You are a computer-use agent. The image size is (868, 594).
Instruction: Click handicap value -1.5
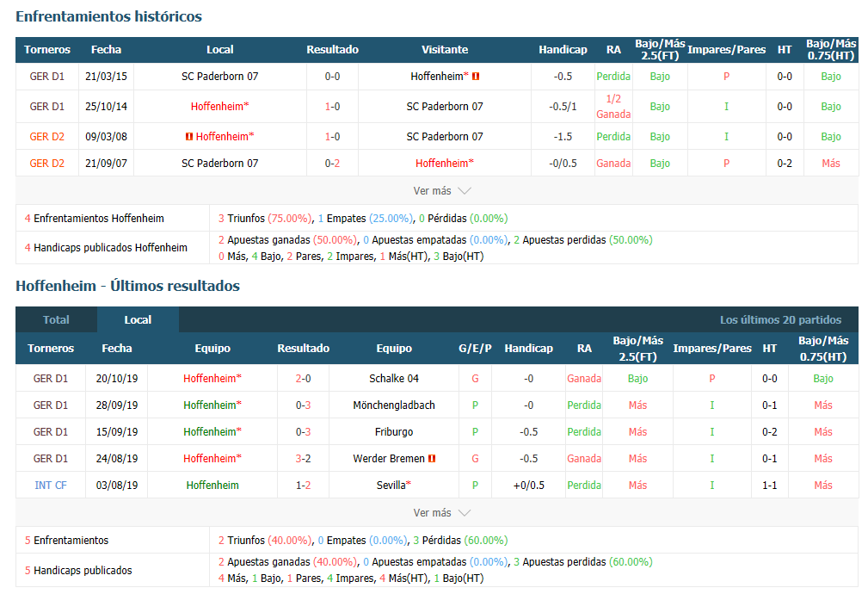click(563, 136)
